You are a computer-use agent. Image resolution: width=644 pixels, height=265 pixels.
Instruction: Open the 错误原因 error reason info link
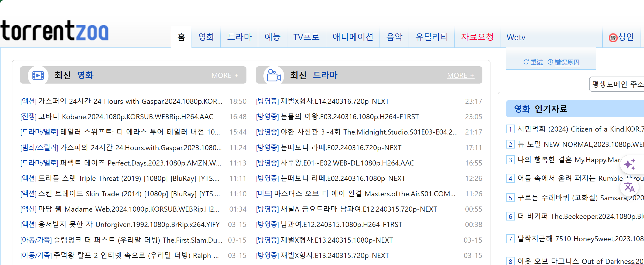click(x=564, y=62)
